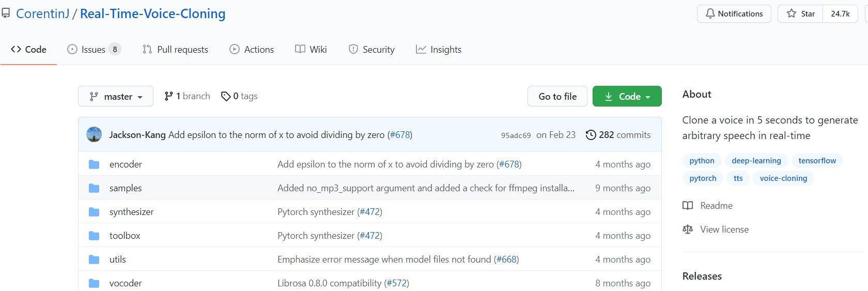Click the Jackson-Kang avatar thumbnail

[x=94, y=134]
